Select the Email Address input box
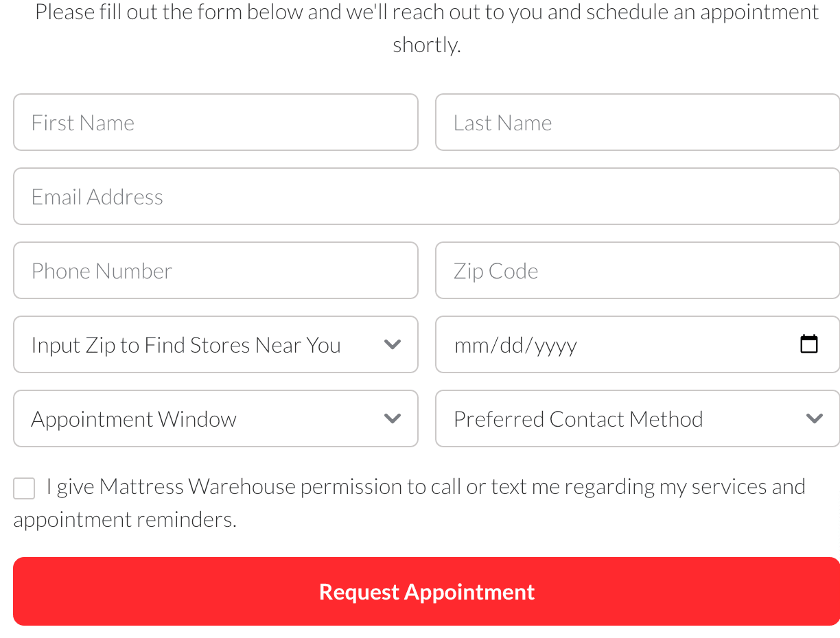 tap(425, 196)
